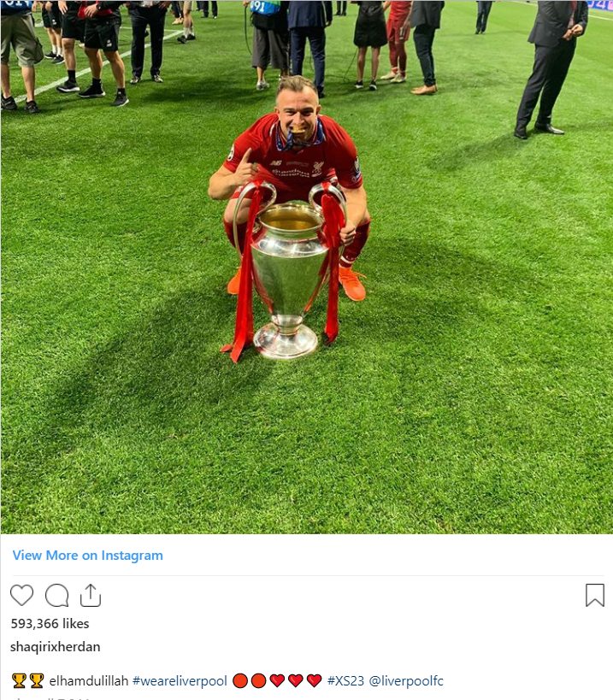Open the View More on Instagram link
Viewport: 613px width, 700px height.
[87, 556]
